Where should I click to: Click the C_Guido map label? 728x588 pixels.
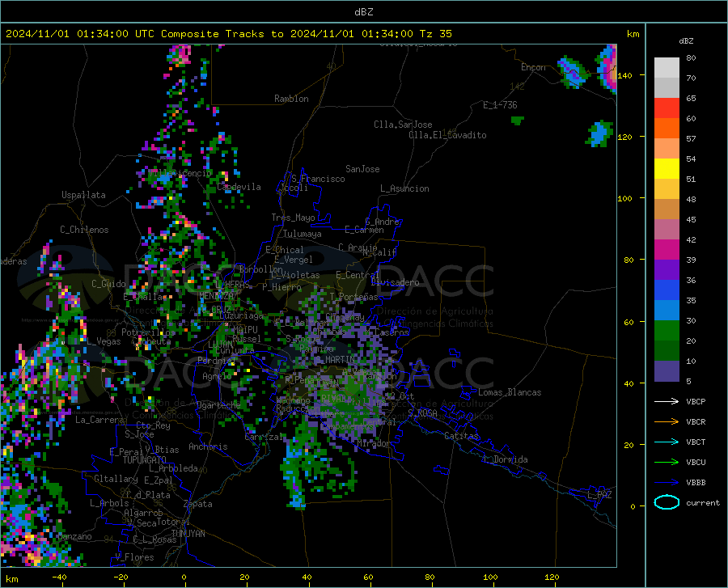[x=108, y=284]
